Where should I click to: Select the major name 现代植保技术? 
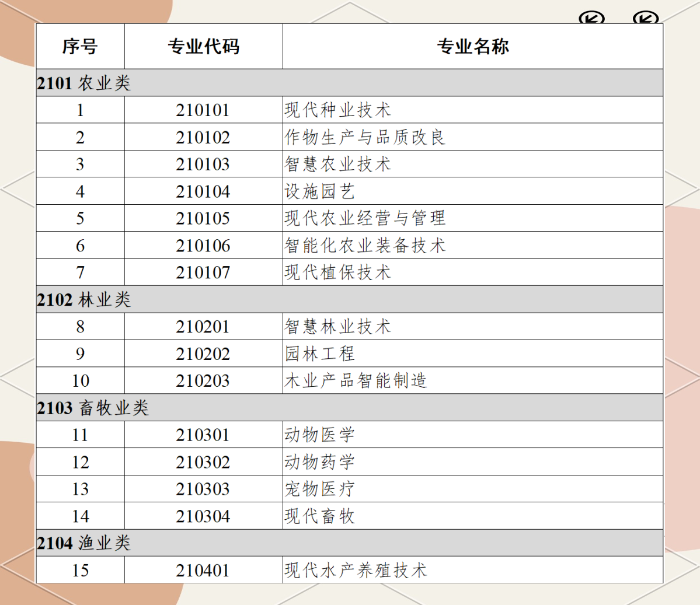click(338, 272)
